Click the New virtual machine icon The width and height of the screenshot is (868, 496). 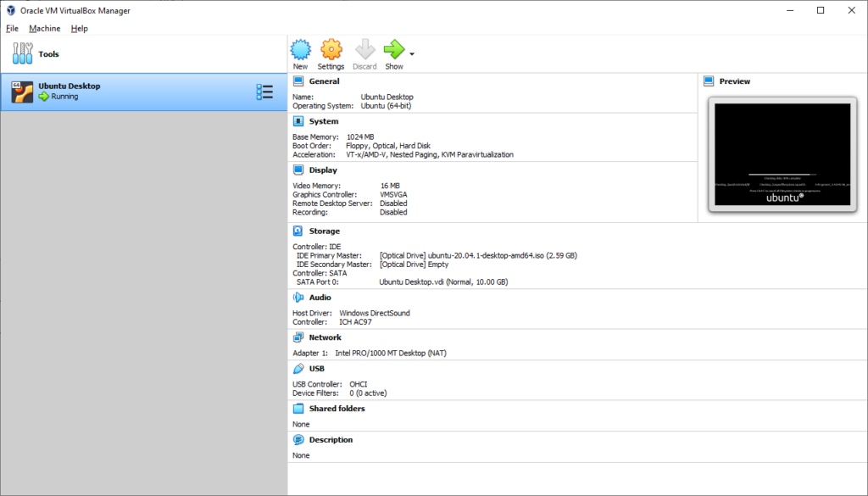tap(301, 49)
